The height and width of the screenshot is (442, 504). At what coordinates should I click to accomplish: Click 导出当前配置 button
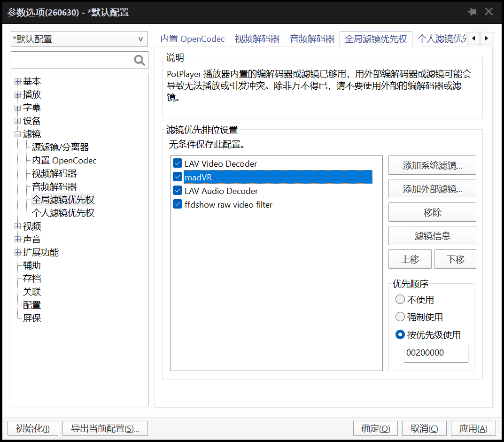tap(105, 428)
